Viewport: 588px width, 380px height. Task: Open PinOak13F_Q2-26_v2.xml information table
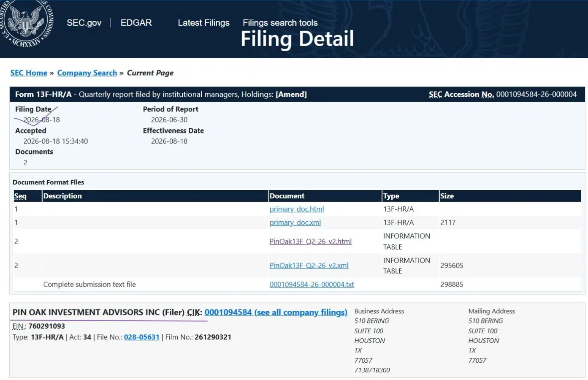pyautogui.click(x=309, y=266)
